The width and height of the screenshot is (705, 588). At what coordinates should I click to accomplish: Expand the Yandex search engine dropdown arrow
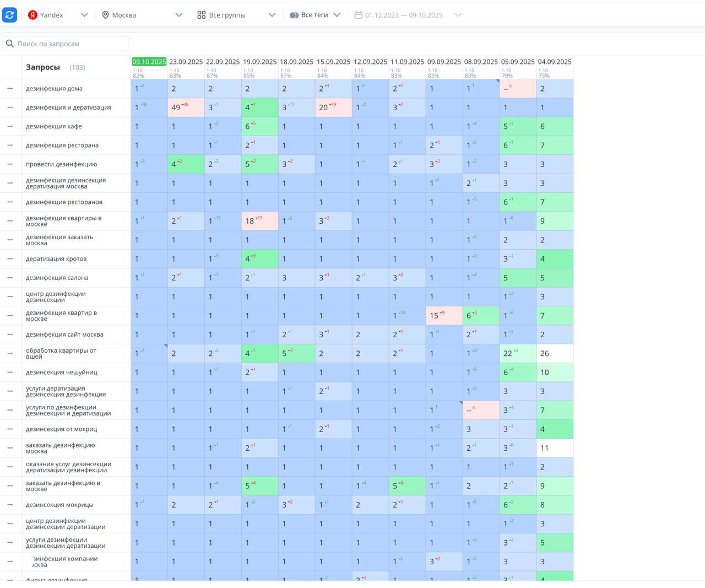(x=84, y=15)
